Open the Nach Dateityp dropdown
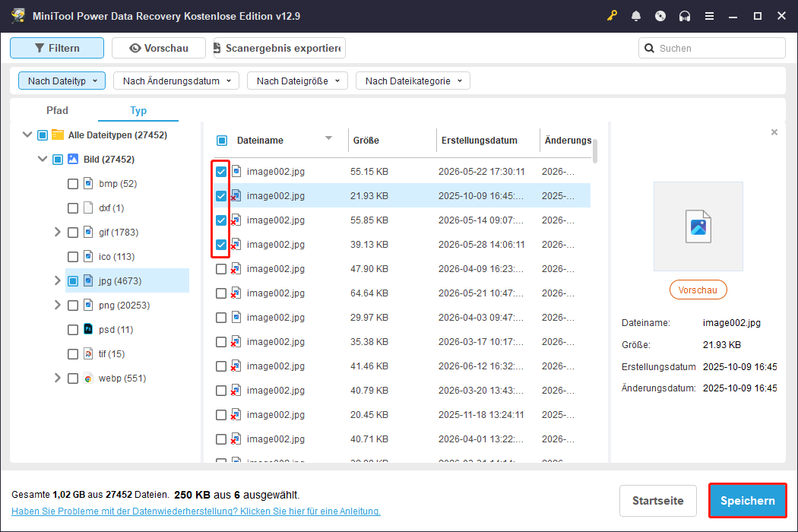Viewport: 798px width, 532px height. pyautogui.click(x=62, y=81)
